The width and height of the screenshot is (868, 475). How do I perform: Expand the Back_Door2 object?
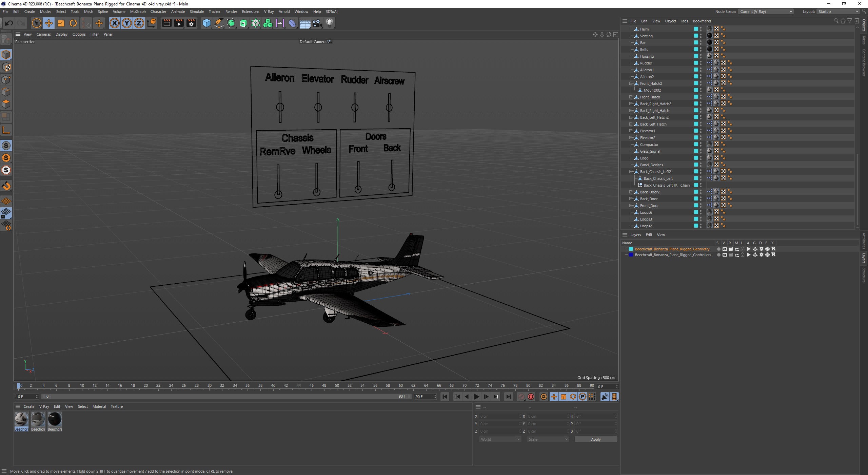tap(631, 192)
